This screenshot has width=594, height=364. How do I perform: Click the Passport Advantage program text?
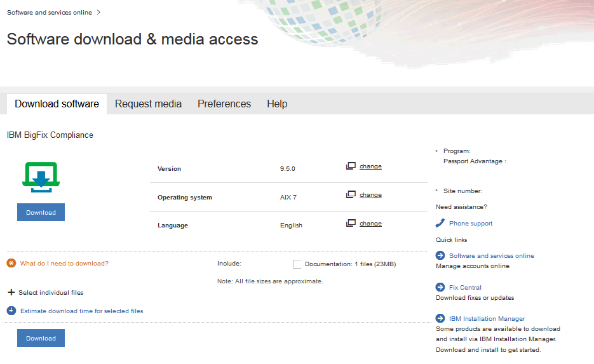tap(475, 161)
